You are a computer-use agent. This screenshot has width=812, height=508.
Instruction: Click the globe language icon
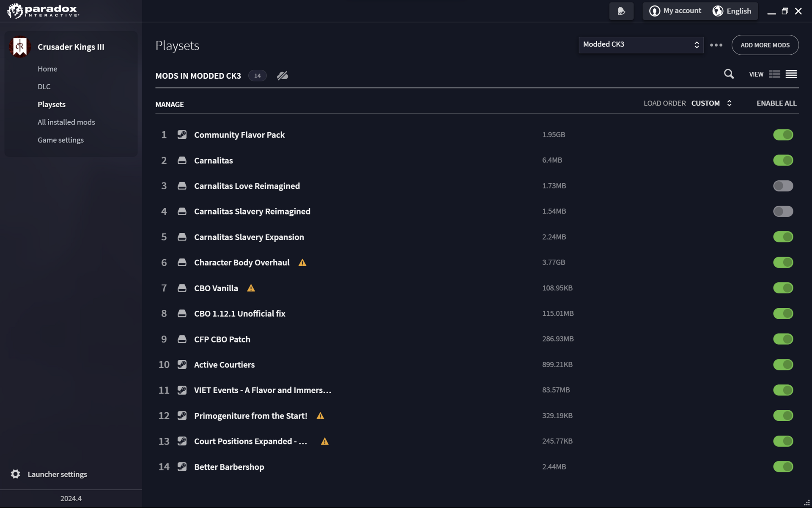click(718, 11)
